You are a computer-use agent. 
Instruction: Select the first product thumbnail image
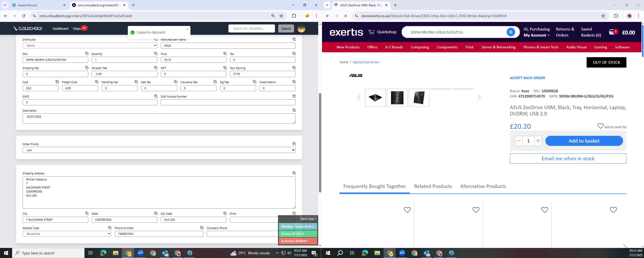[x=375, y=98]
